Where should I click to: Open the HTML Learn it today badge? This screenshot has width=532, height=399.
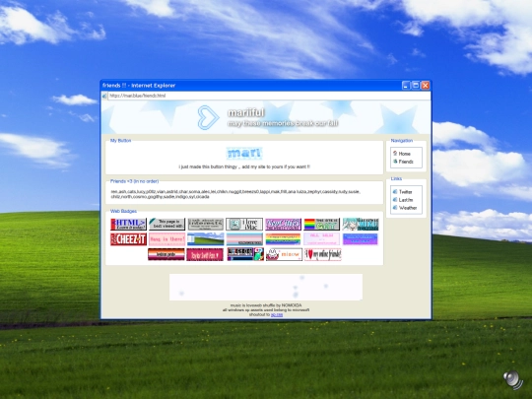pos(129,225)
